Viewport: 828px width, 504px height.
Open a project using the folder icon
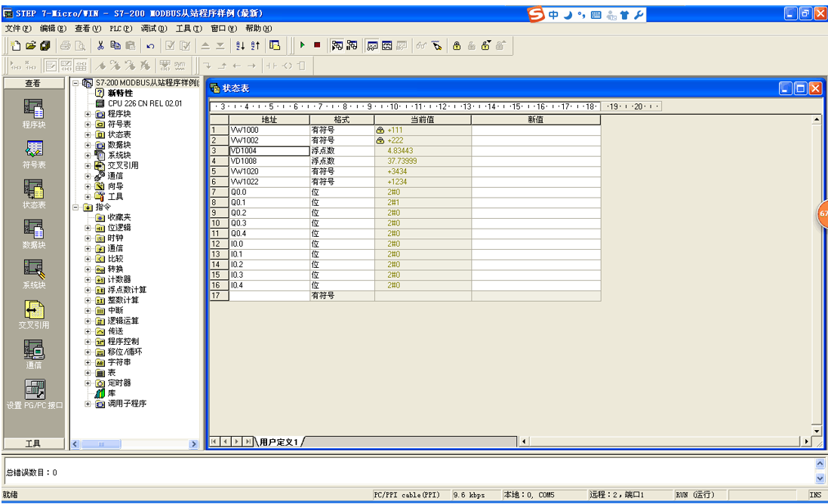31,45
